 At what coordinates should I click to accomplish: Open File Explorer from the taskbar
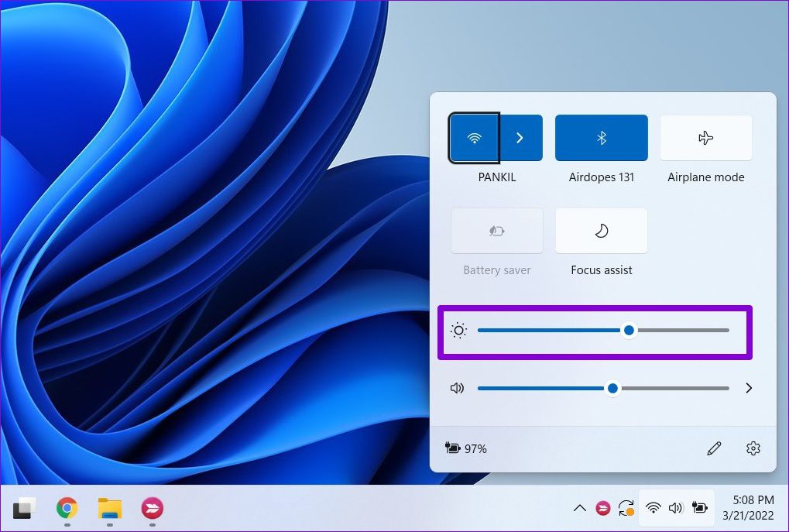[110, 508]
